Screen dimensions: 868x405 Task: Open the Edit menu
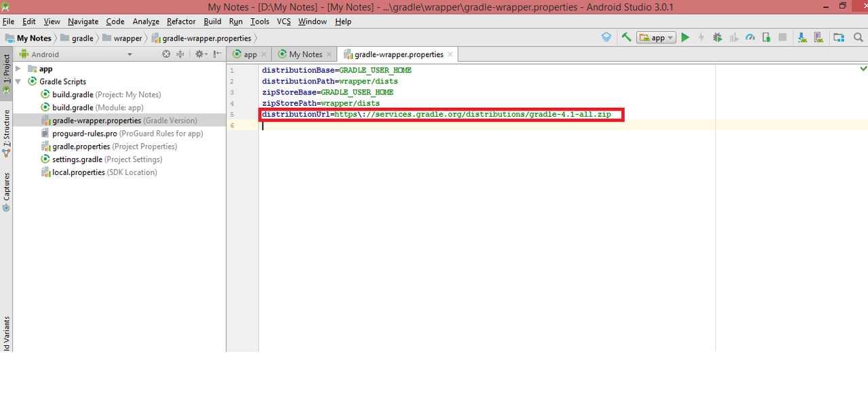(28, 22)
